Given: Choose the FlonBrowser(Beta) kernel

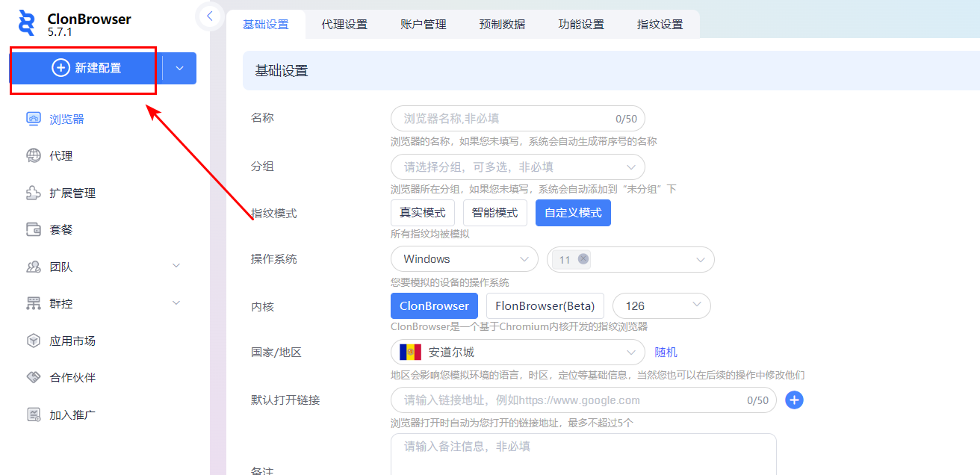Looking at the screenshot, I should click(545, 305).
